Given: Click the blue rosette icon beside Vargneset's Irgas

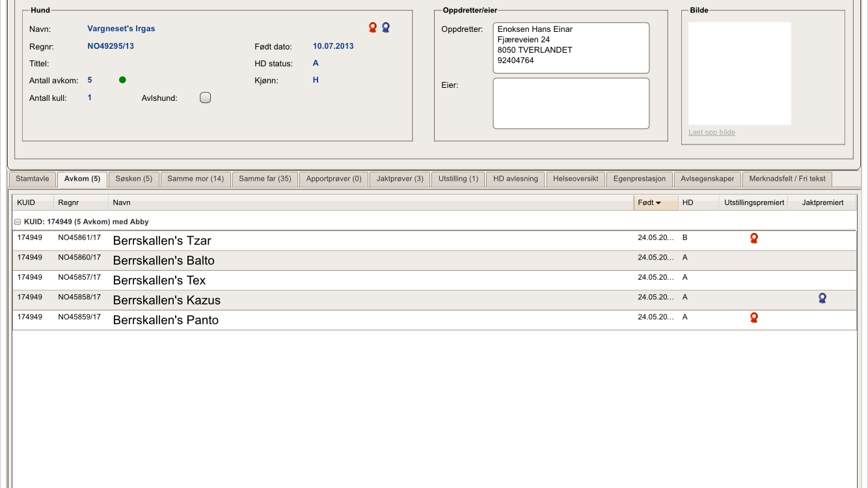Looking at the screenshot, I should click(x=386, y=27).
